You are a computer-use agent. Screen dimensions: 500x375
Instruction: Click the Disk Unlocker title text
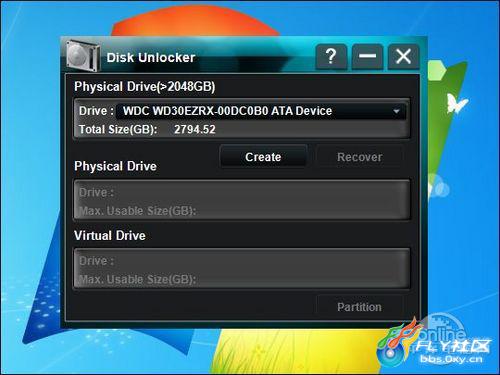click(151, 58)
